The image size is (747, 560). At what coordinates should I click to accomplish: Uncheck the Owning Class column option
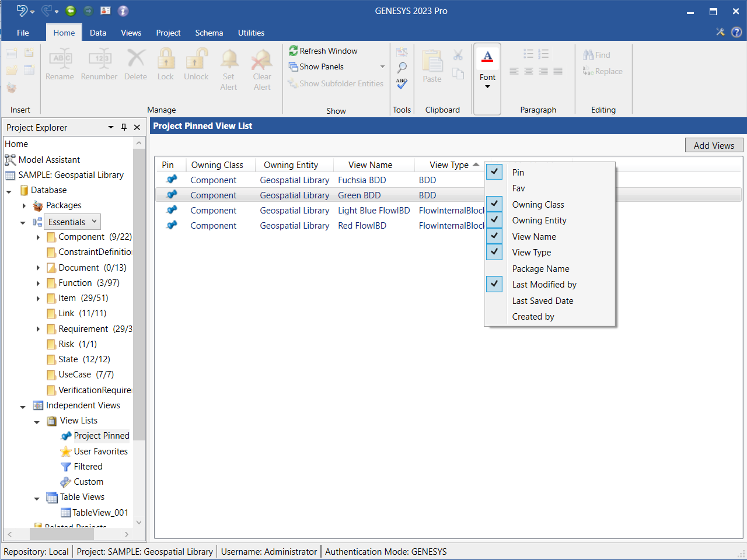(x=494, y=204)
